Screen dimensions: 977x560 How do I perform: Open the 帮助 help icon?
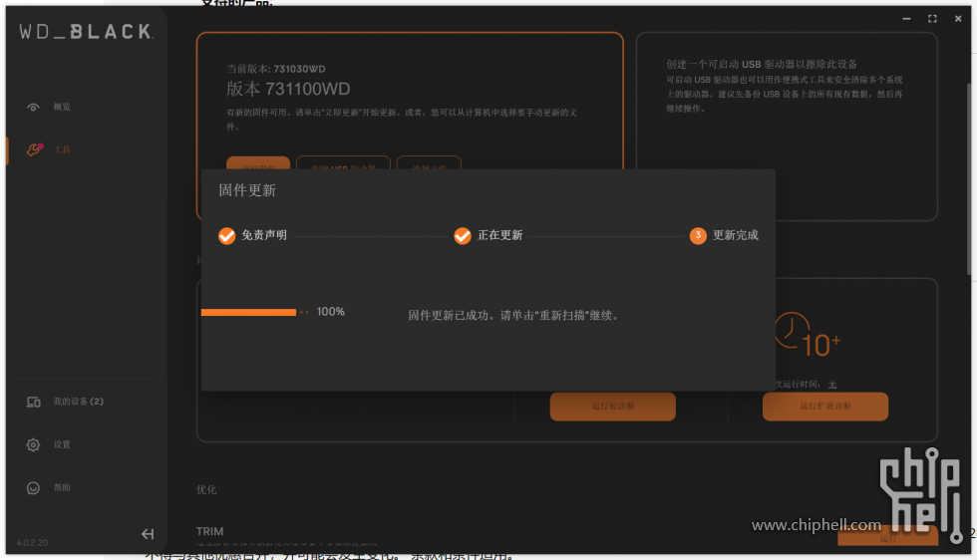pos(33,487)
